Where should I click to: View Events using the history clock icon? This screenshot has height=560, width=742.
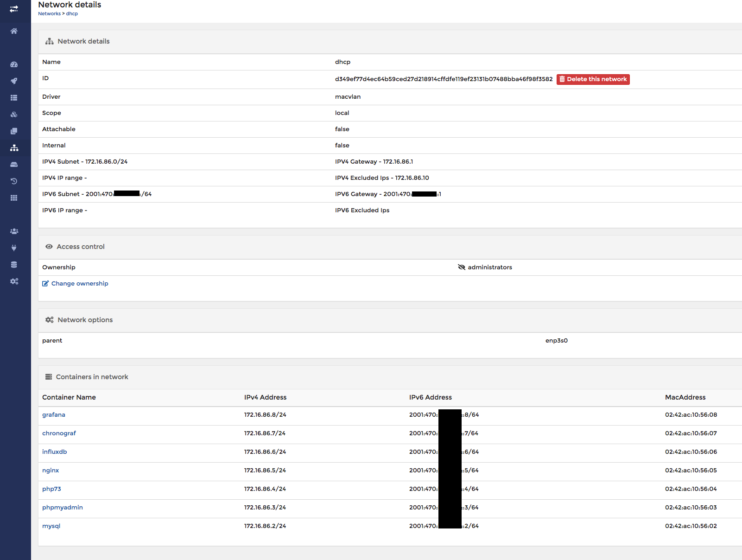pos(14,181)
